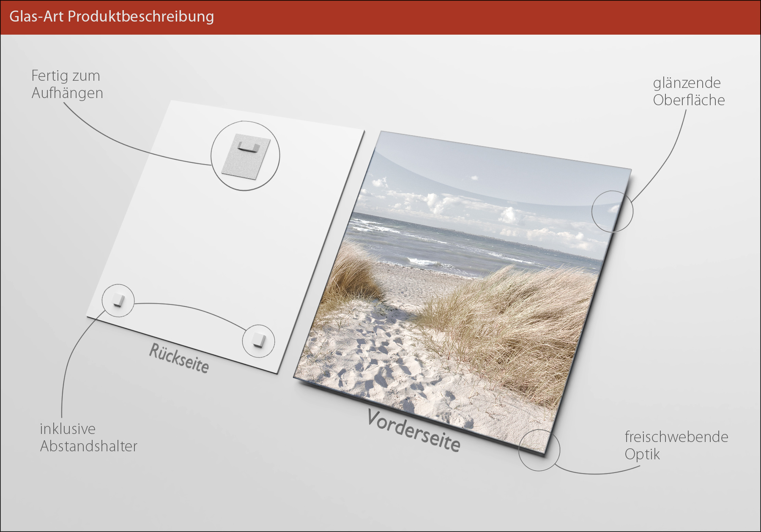Viewport: 761px width, 532px height.
Task: Click the metal wall hanger on back panel
Action: (246, 157)
